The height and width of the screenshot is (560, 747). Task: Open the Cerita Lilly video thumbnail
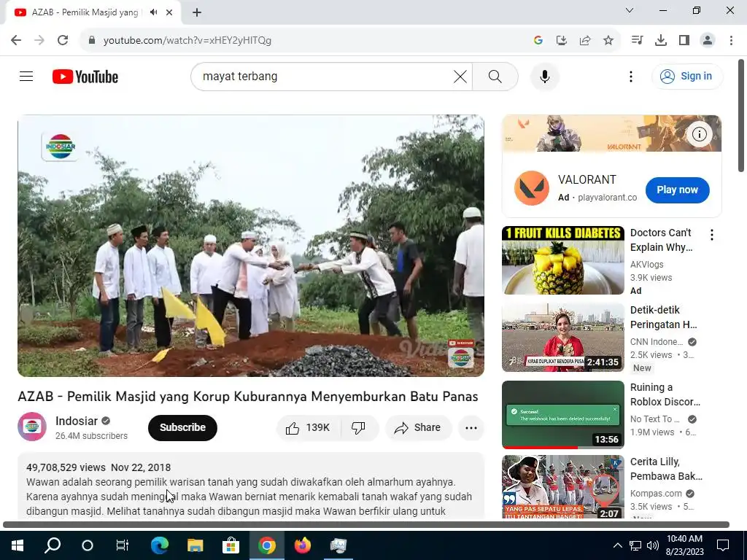point(562,486)
